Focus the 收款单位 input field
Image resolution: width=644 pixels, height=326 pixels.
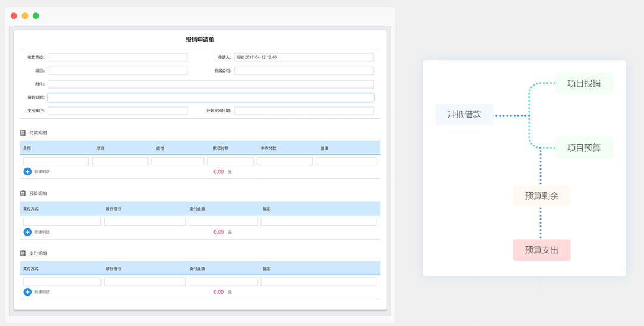[x=117, y=58]
